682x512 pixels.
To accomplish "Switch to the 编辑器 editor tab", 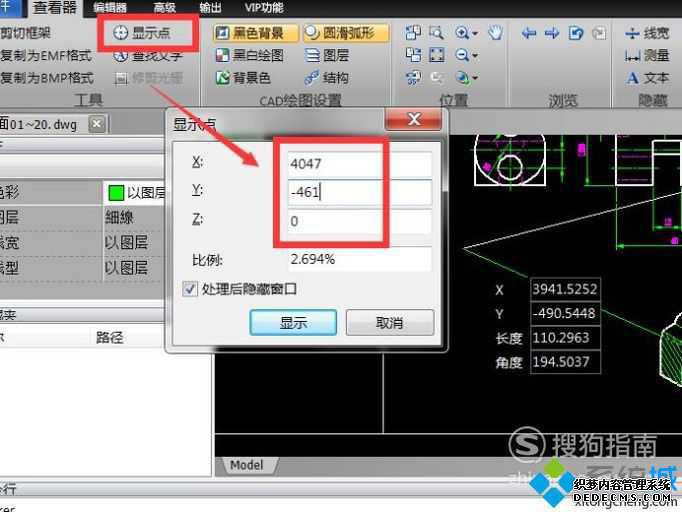I will [x=110, y=7].
